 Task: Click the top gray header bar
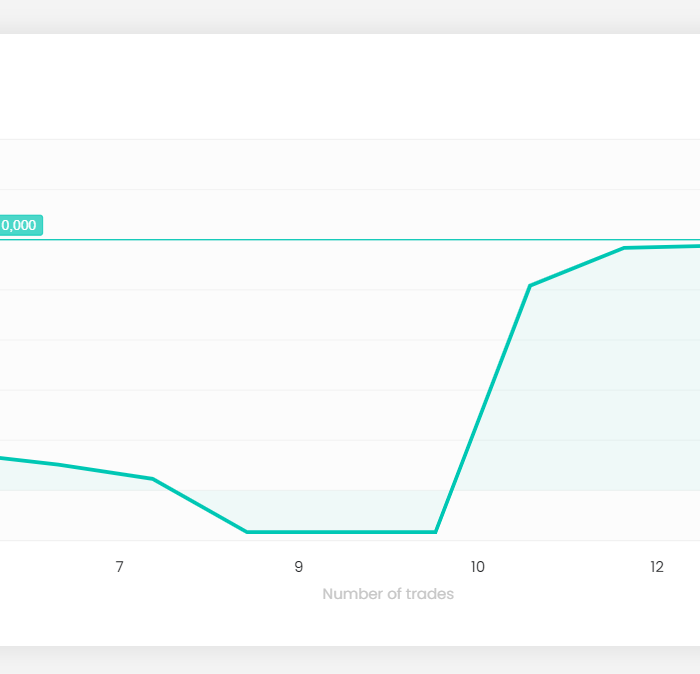pos(350,17)
